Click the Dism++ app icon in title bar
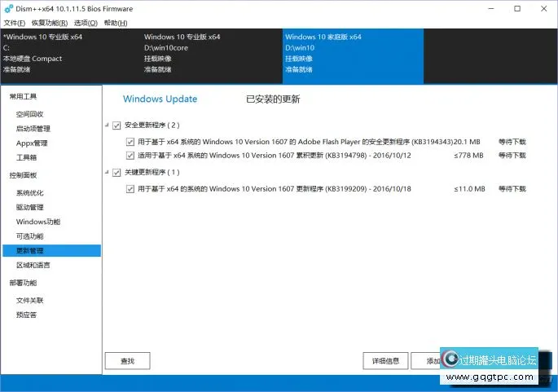 8,8
